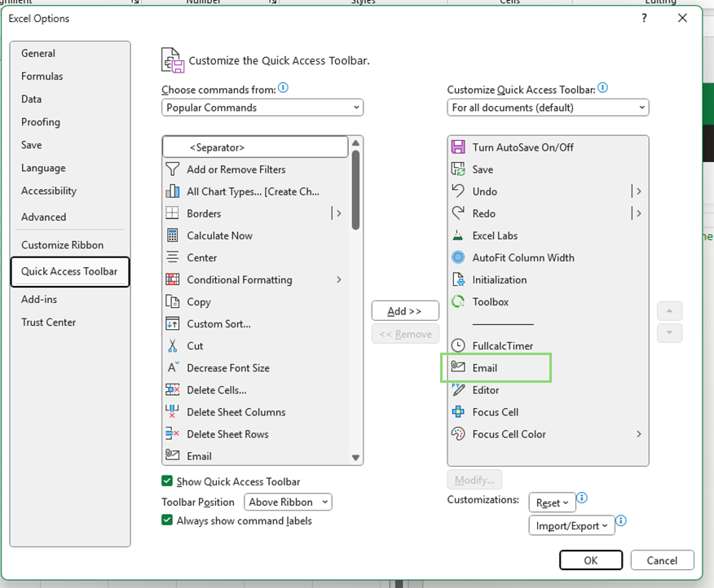Click the Calculate Now calculator icon
Screen dimensions: 714x588
click(x=172, y=235)
